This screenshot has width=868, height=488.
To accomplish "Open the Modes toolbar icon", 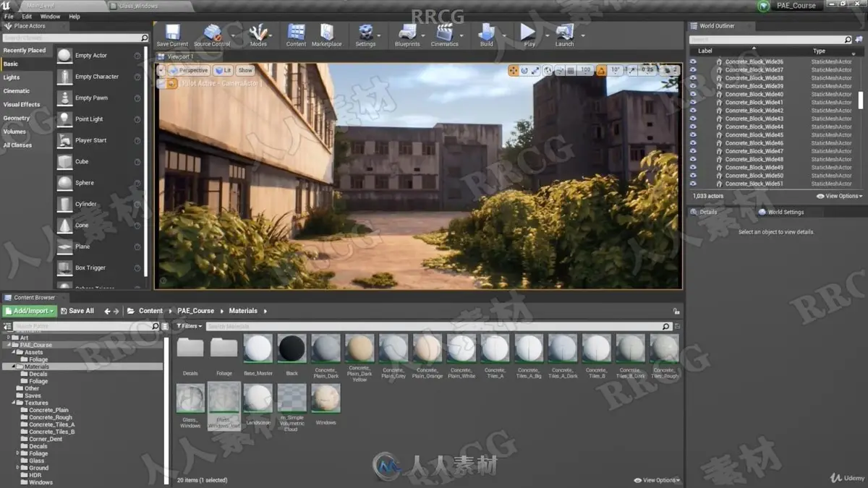I will pyautogui.click(x=258, y=32).
